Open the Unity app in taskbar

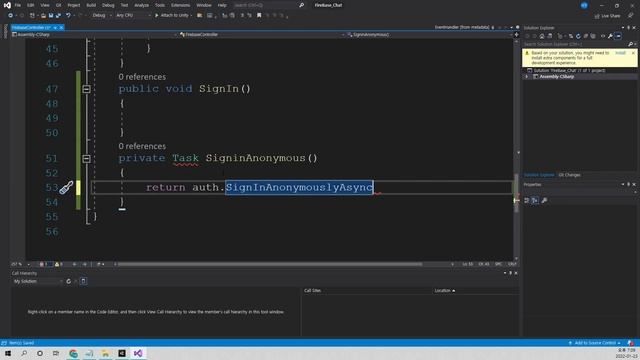pos(122,353)
